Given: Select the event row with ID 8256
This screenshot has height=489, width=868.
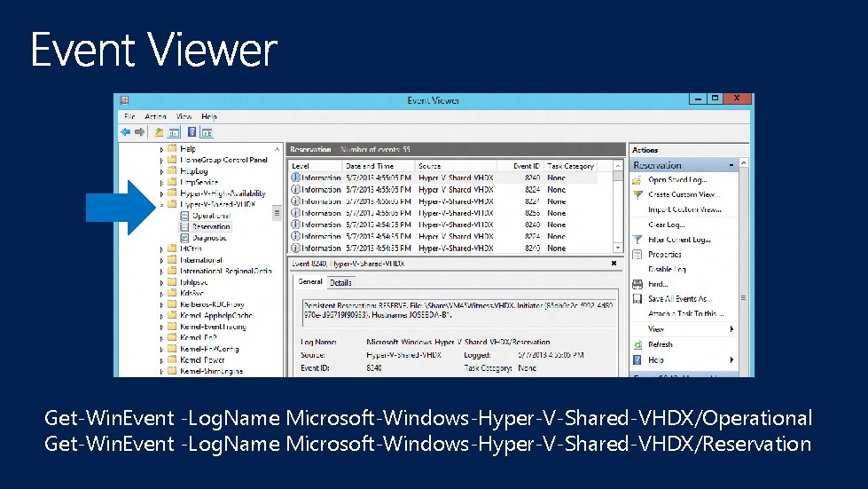Looking at the screenshot, I should pyautogui.click(x=442, y=213).
